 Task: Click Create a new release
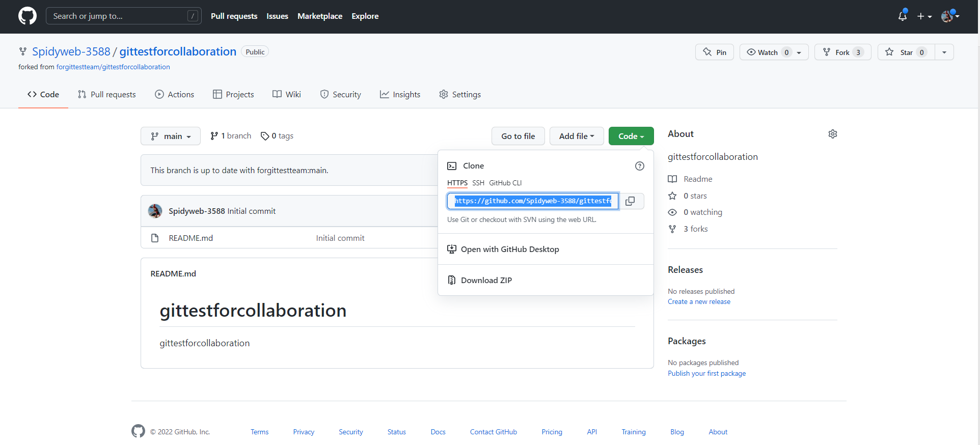699,302
